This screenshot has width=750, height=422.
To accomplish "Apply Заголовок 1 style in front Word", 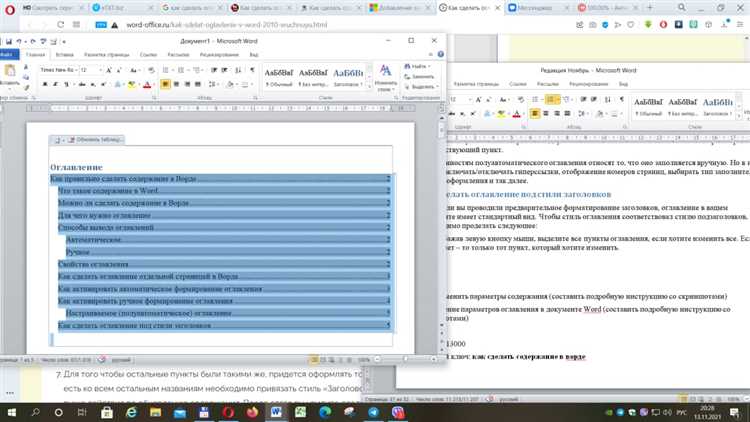I will coord(348,78).
